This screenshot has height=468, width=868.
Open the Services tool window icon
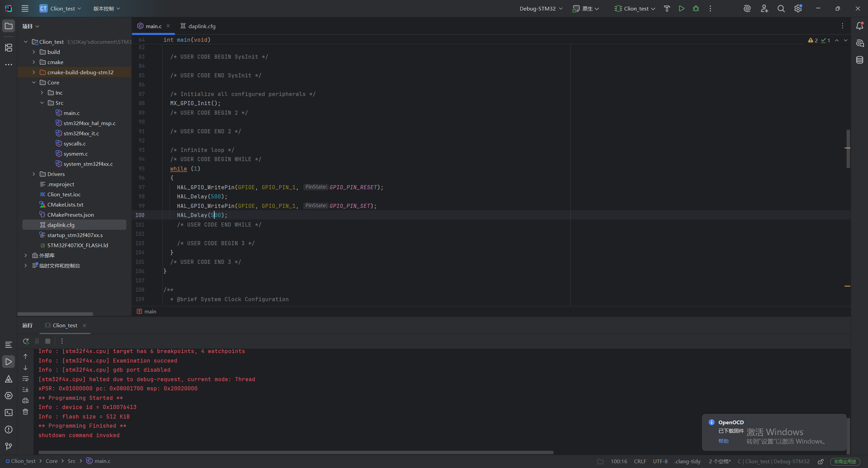(8, 396)
